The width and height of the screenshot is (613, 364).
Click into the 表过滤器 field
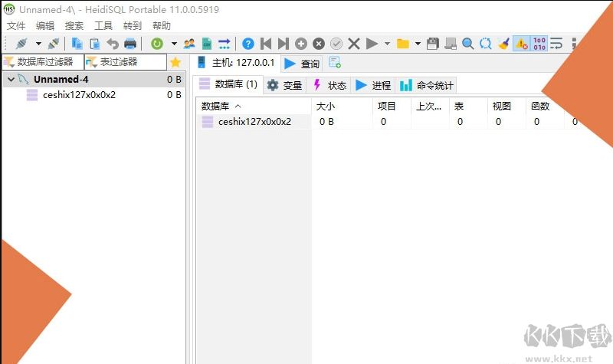(x=126, y=62)
